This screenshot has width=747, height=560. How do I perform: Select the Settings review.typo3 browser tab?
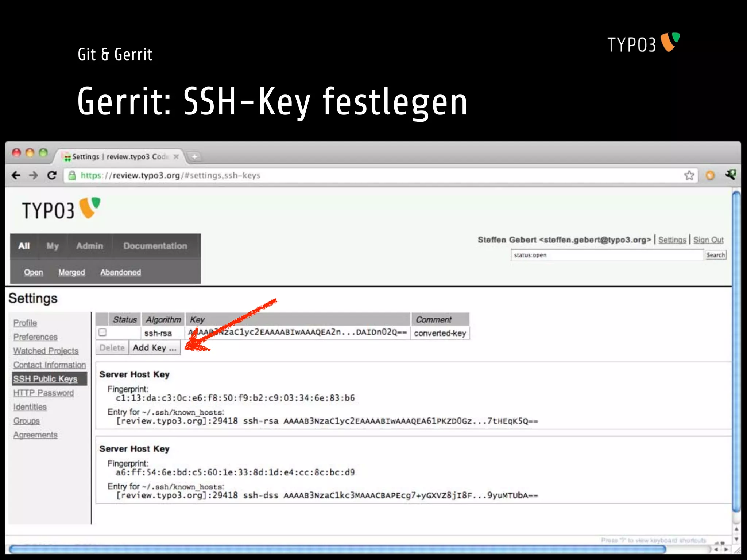120,157
